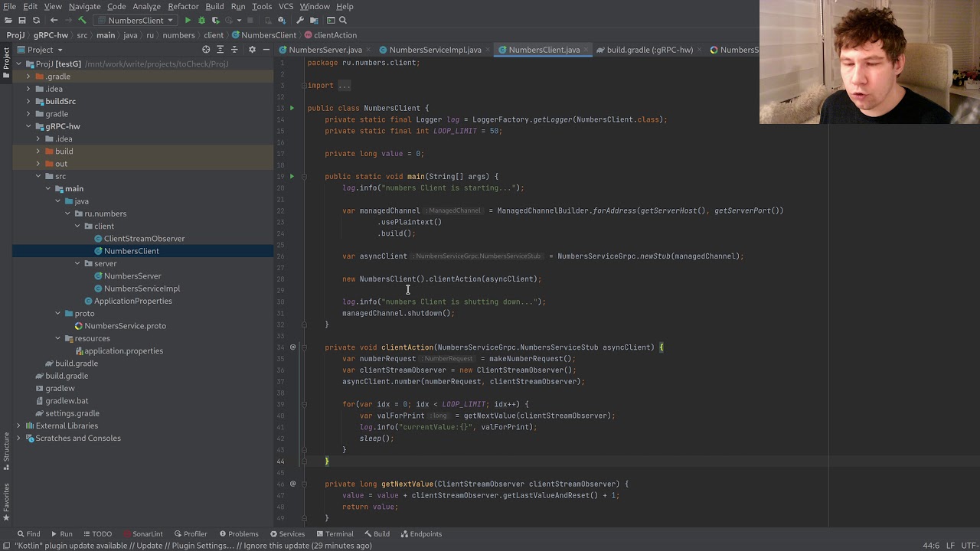Navigate back with the left arrow icon
980x551 pixels.
coord(54,20)
